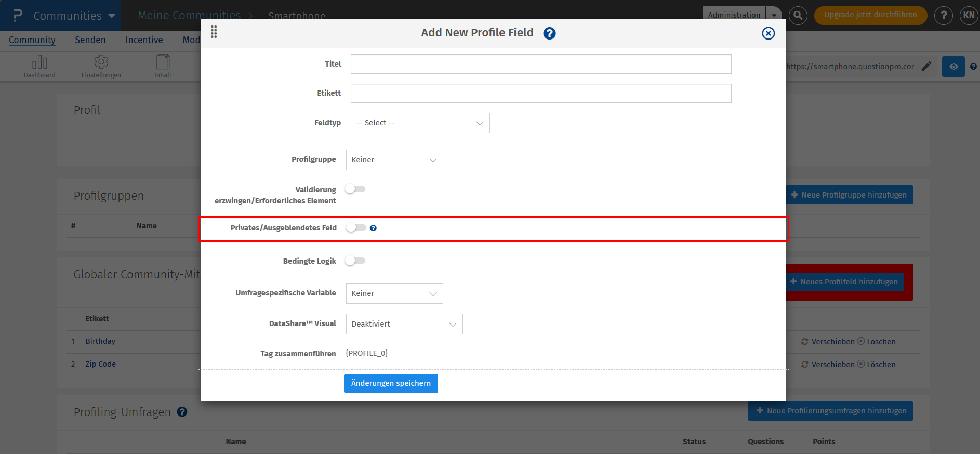Click the top bar help question mark icon
Viewport: 980px width, 454px height.
tap(944, 16)
